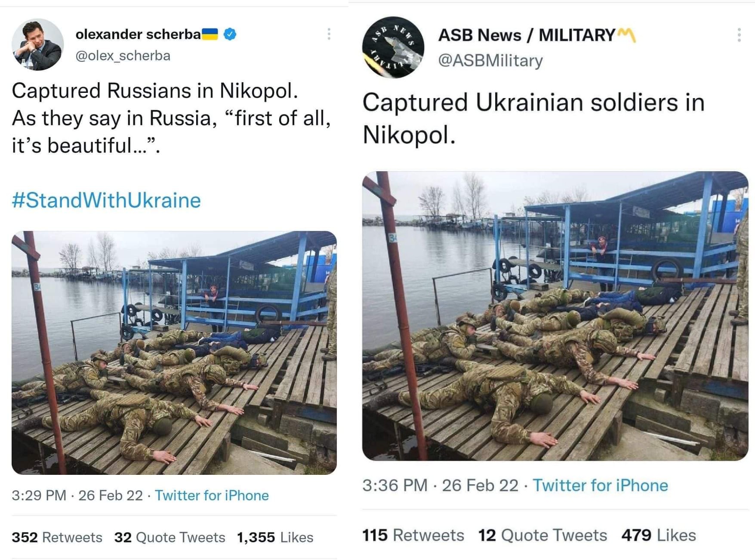Click the ASB News / MILITARY display name
755x560 pixels.
pyautogui.click(x=527, y=35)
